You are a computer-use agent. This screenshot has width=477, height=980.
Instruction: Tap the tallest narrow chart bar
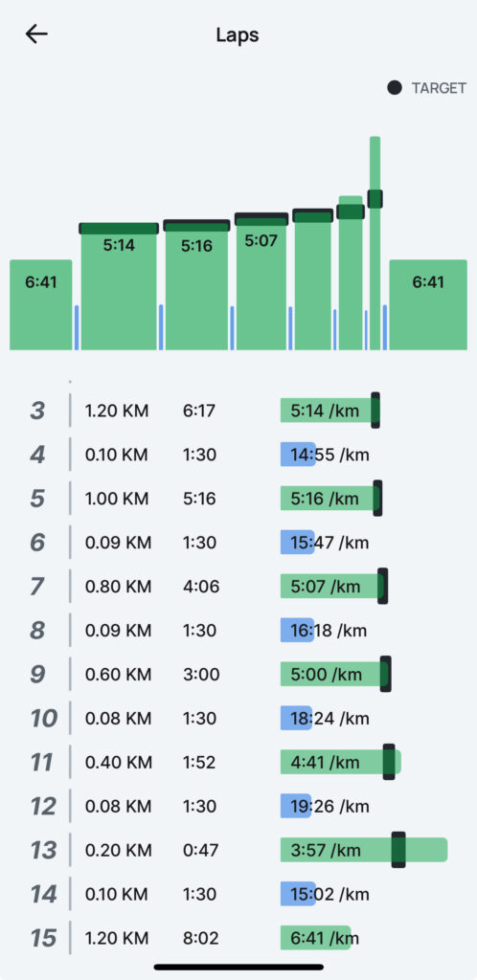click(375, 243)
